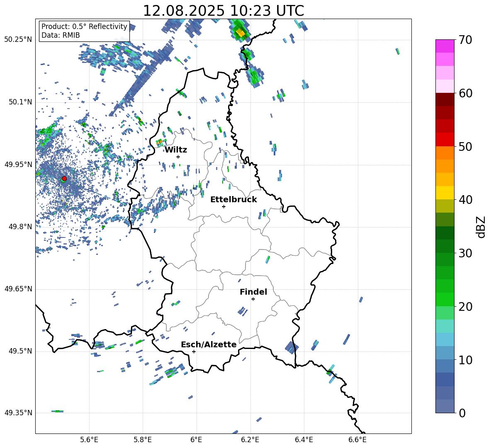Click the Findel city label
Viewport: 491px width, 448px height.
pos(253,292)
